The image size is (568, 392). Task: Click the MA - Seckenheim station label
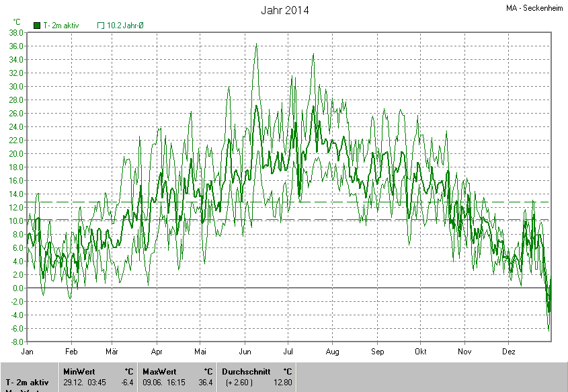point(534,8)
